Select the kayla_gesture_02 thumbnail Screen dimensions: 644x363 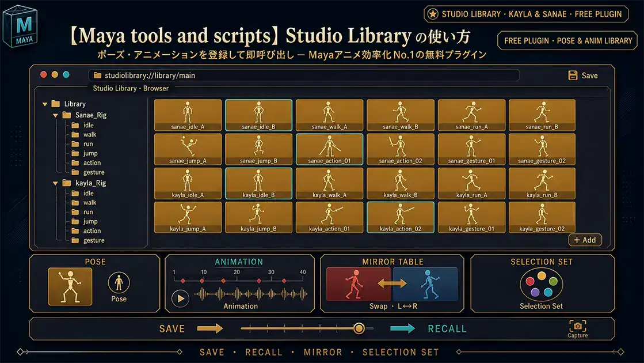click(542, 217)
